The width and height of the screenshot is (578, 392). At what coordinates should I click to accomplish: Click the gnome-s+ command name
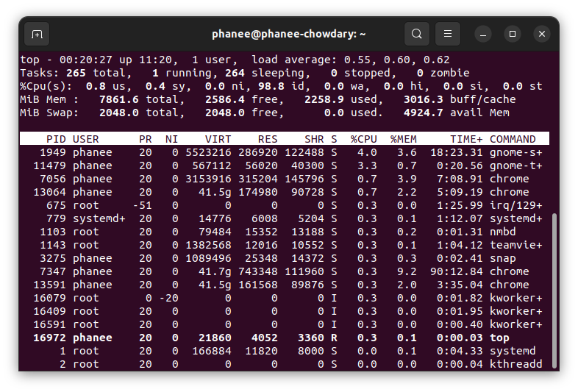pos(516,152)
